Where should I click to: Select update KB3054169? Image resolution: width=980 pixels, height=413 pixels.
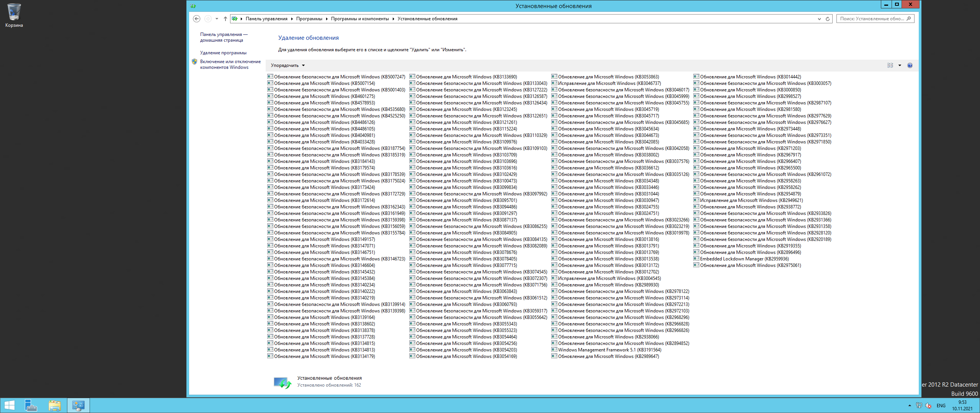[463, 356]
